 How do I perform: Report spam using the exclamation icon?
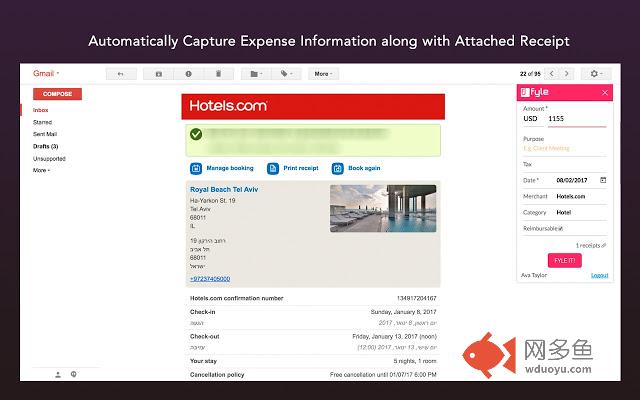click(x=188, y=74)
